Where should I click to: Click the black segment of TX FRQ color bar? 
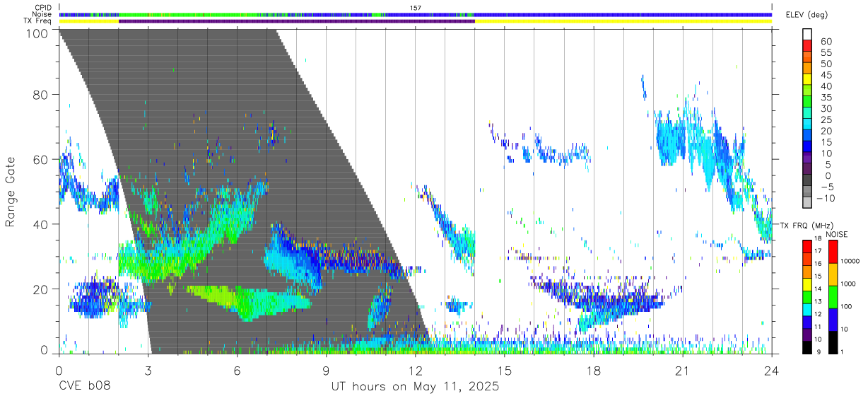(807, 347)
